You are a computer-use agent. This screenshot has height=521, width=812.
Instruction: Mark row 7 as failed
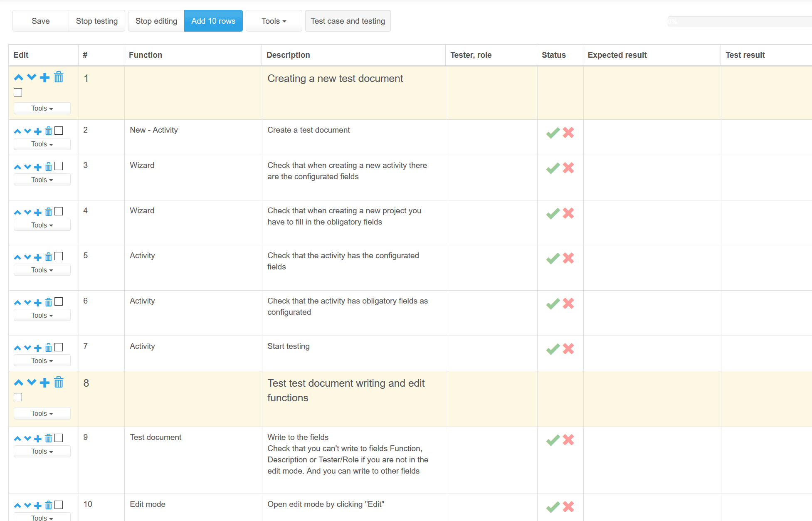568,349
